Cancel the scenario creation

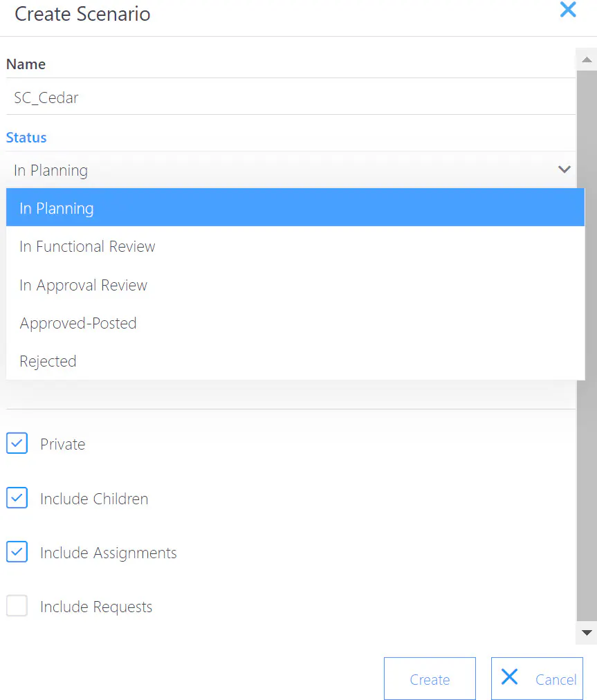538,679
